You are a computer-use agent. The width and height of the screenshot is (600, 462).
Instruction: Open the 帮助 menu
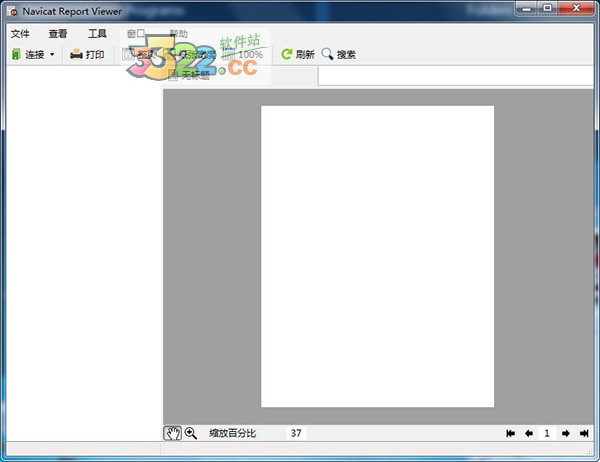pos(179,34)
